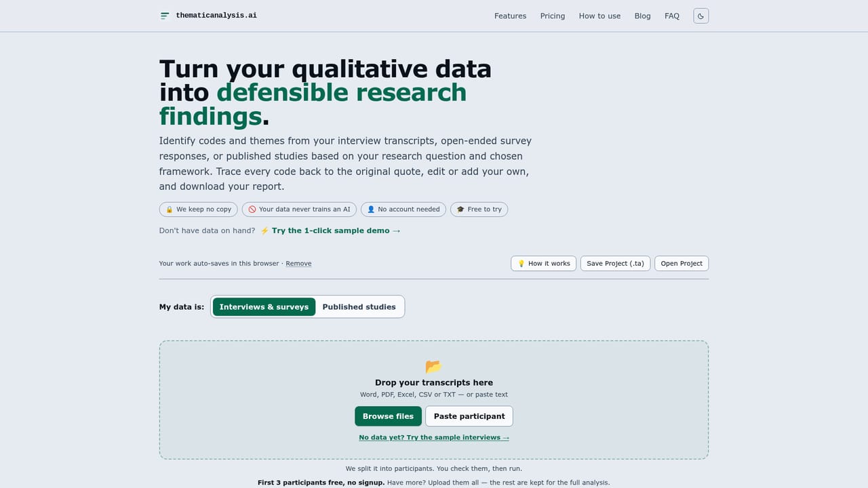The image size is (868, 488).
Task: Click the Paste participant button
Action: tap(469, 416)
